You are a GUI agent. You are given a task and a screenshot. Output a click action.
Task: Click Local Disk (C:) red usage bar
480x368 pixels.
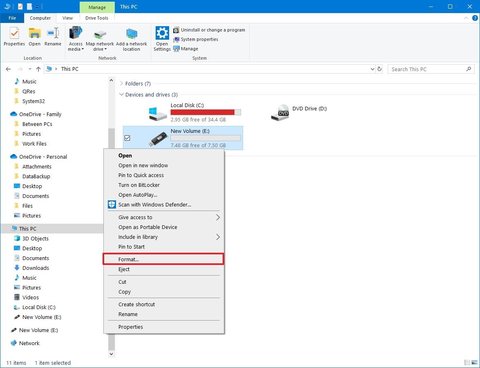[x=206, y=112]
